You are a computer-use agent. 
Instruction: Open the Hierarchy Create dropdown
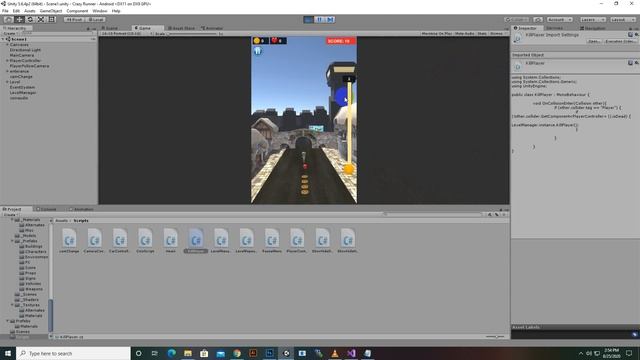click(x=11, y=33)
